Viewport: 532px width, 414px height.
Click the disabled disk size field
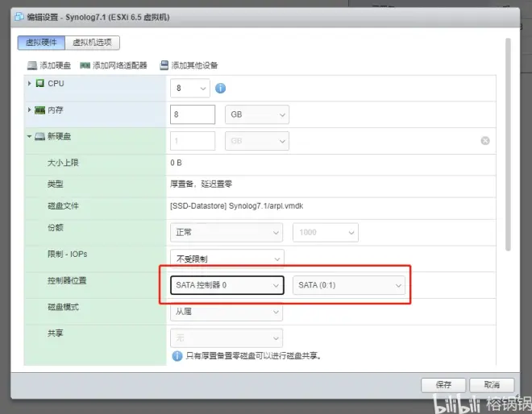coord(193,141)
